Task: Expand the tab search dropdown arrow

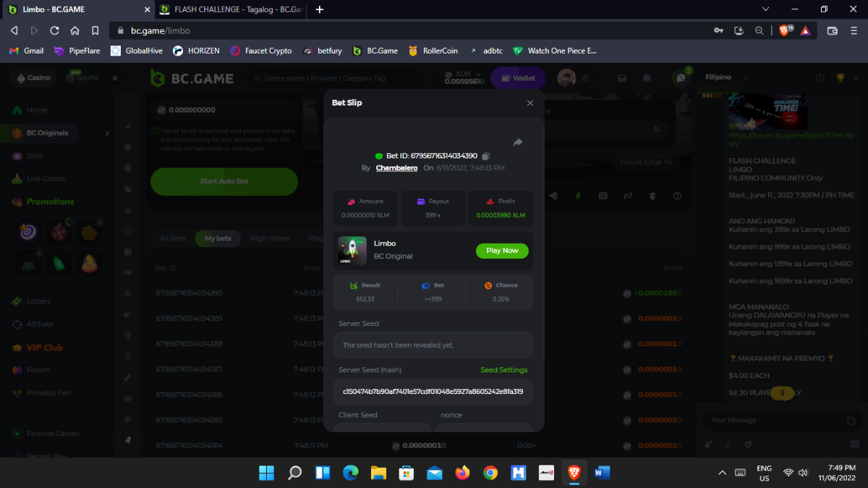Action: [766, 9]
